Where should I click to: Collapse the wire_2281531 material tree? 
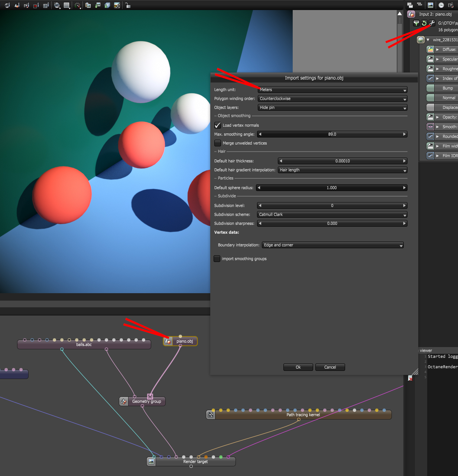click(428, 40)
